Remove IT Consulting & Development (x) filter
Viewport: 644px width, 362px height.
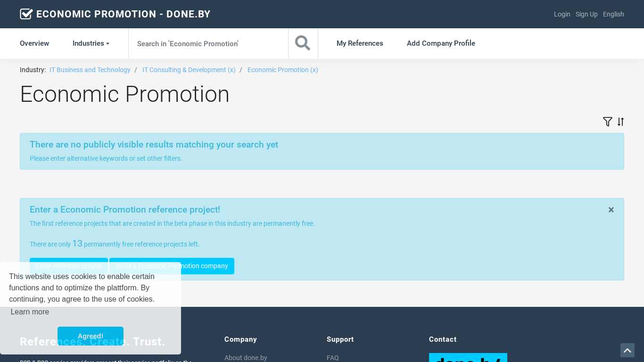pos(189,70)
